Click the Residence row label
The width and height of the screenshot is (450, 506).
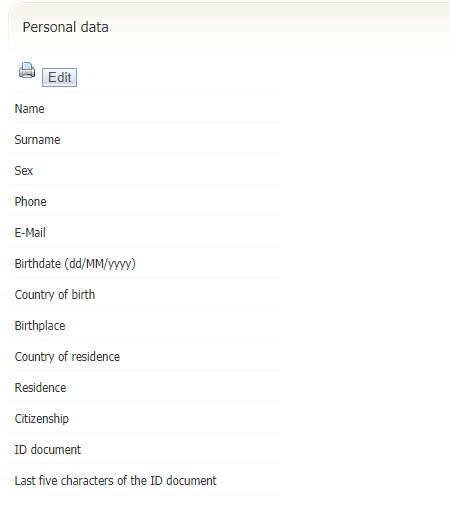40,388
